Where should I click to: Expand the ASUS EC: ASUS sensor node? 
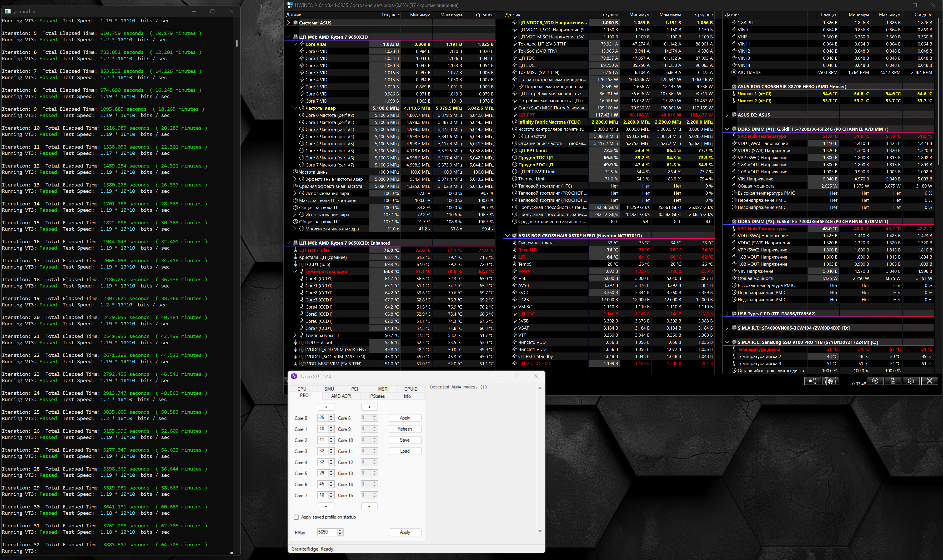tap(727, 115)
